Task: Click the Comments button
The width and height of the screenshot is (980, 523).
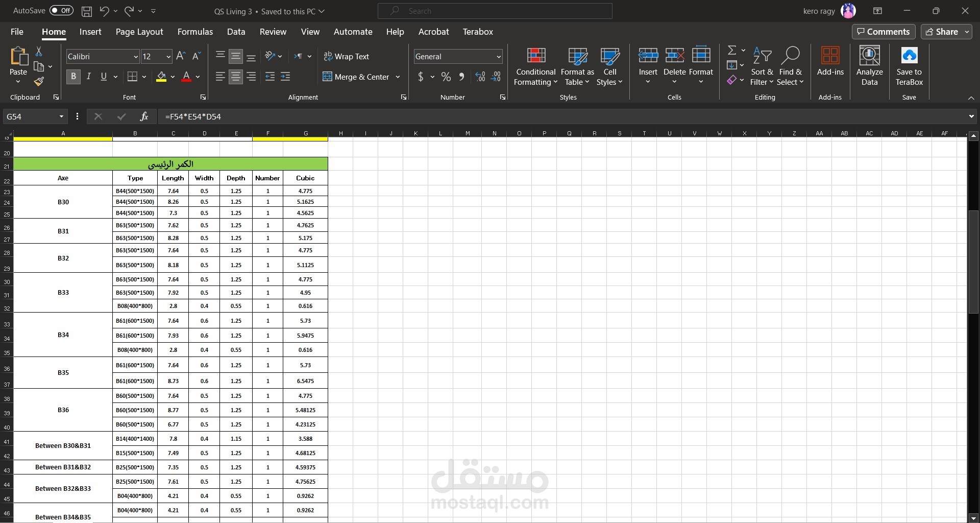Action: click(x=883, y=32)
